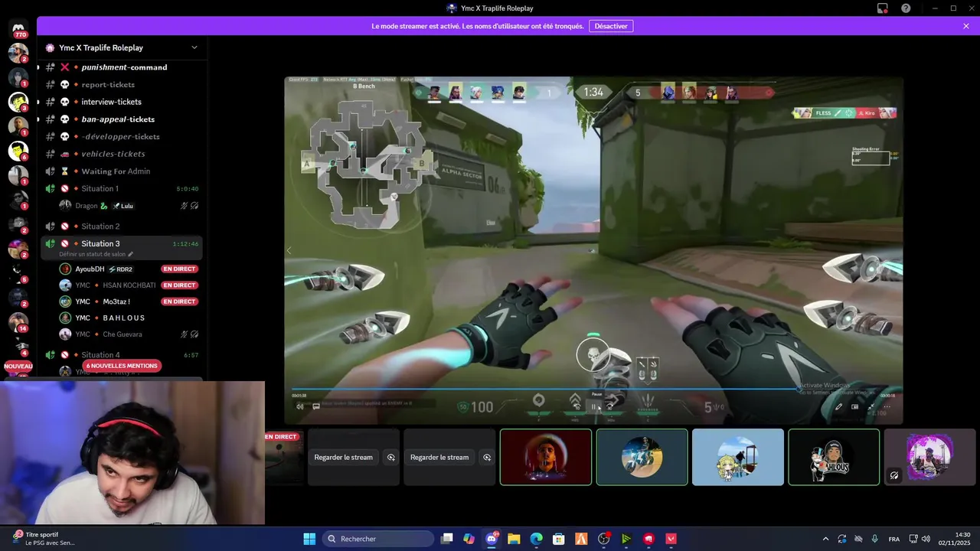980x551 pixels.
Task: Open the Copilot taskbar icon
Action: point(469,539)
